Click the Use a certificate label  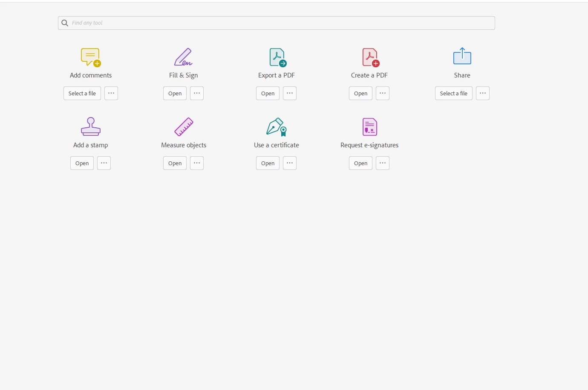point(277,145)
